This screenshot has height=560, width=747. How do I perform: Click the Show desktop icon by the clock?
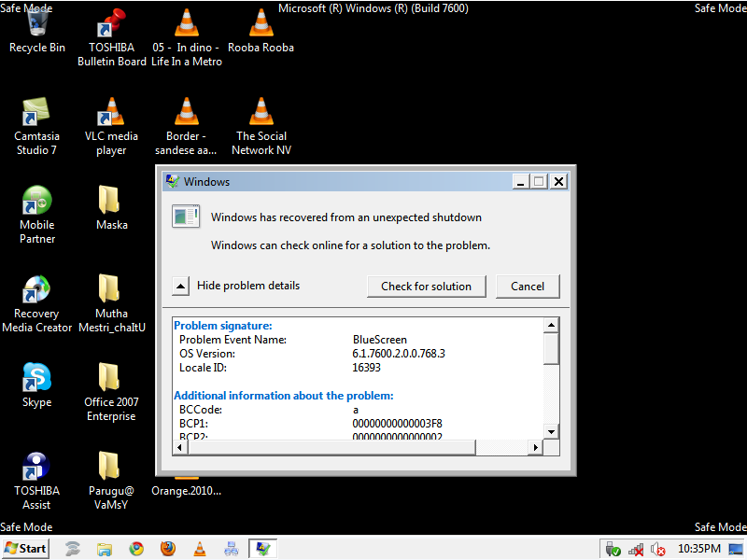[736, 549]
